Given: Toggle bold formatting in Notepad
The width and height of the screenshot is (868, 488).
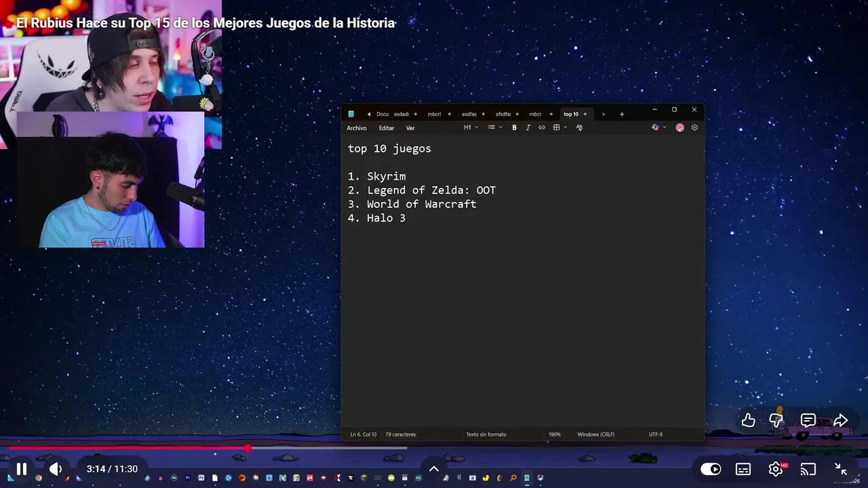Looking at the screenshot, I should pyautogui.click(x=515, y=127).
